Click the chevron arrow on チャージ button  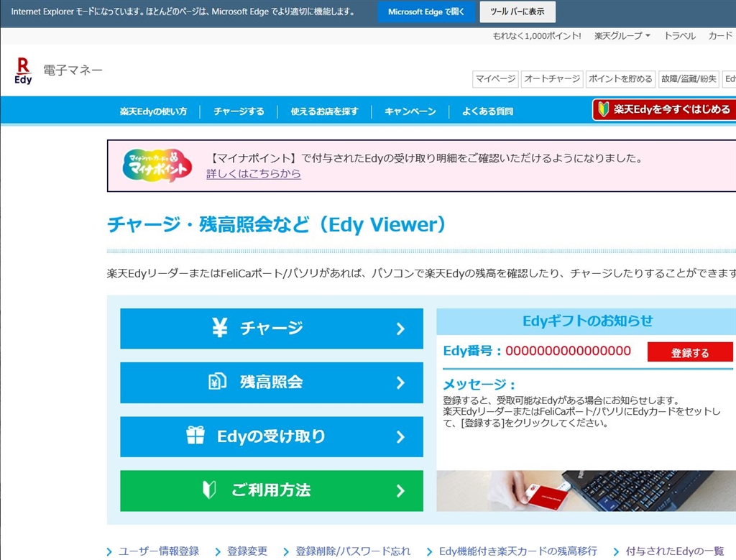click(x=400, y=329)
